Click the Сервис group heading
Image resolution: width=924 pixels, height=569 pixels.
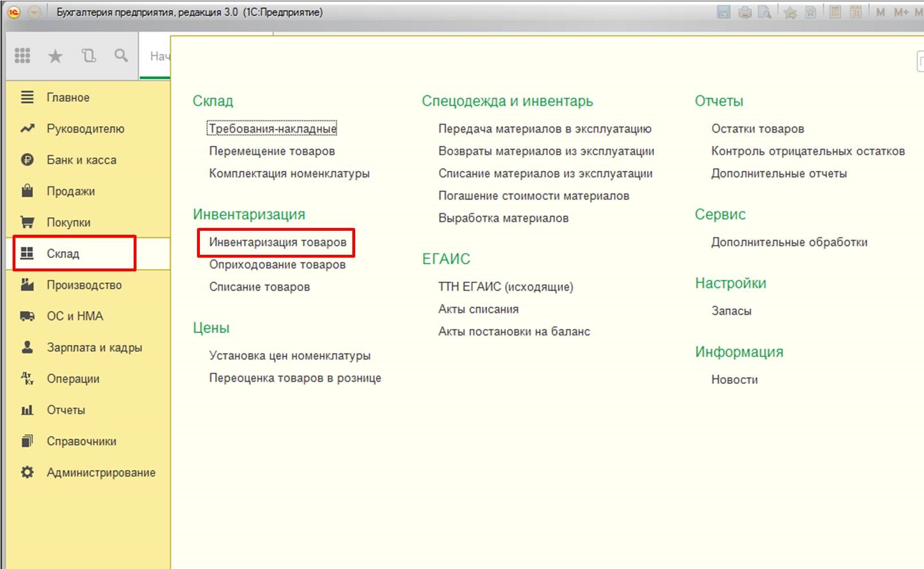click(x=720, y=214)
